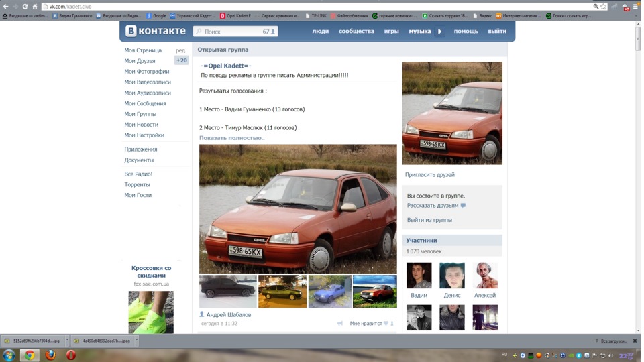The width and height of the screenshot is (644, 362).
Task: Open Приложения in sidebar
Action: point(140,149)
